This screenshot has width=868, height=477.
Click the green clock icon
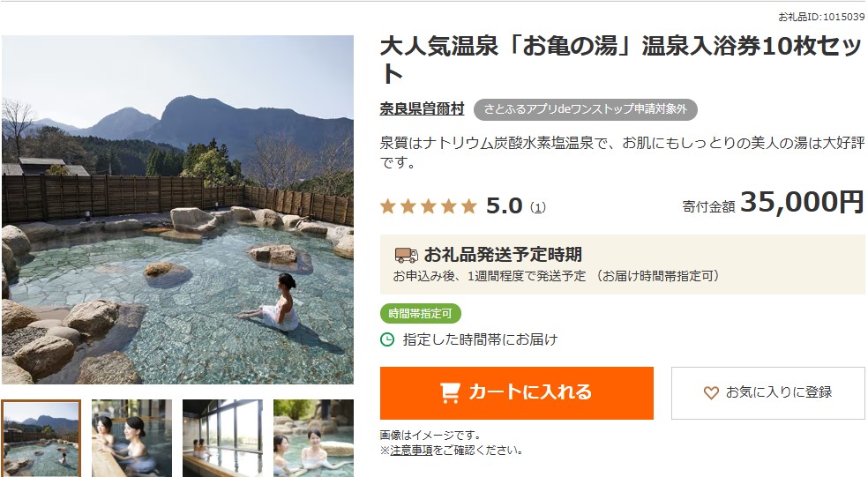(x=387, y=339)
